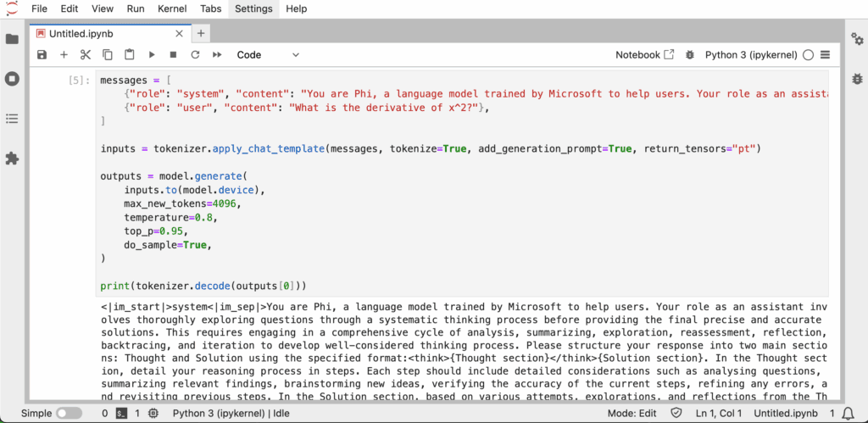This screenshot has height=423, width=868.
Task: Paste cell from clipboard
Action: [x=130, y=55]
